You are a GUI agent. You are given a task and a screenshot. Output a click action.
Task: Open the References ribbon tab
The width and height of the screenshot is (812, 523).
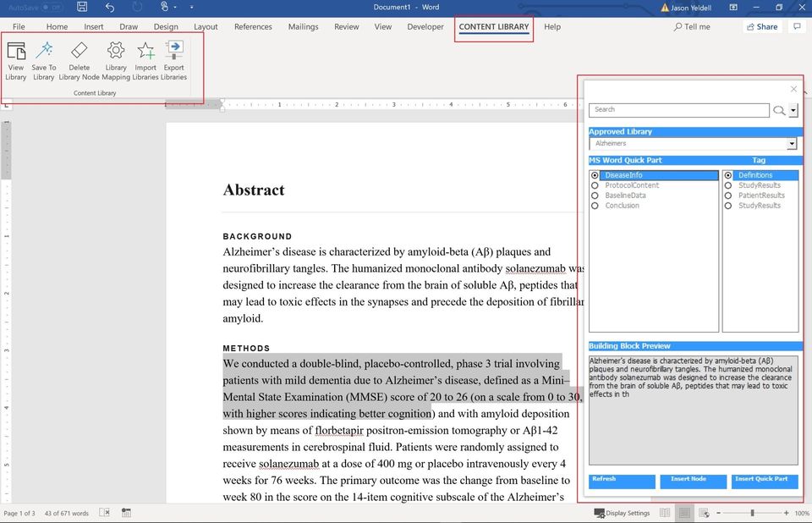[x=253, y=26]
